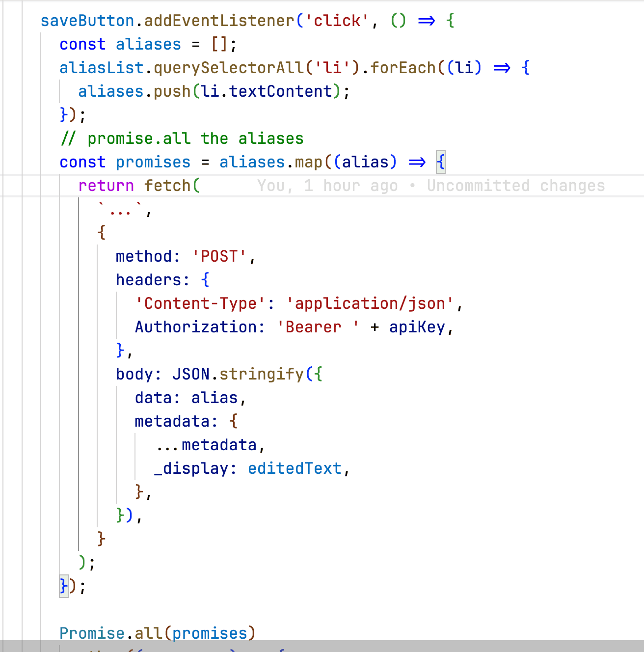Click the highlighted opening brace after (alias)

[441, 162]
